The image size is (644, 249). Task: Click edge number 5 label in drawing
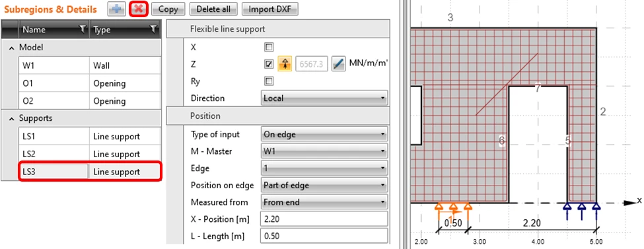coord(568,141)
